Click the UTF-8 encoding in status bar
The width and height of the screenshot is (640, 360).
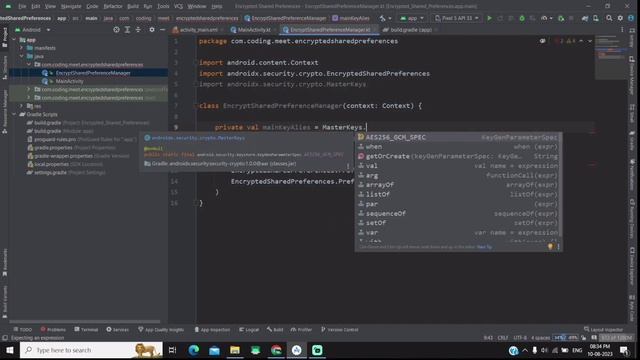(x=520, y=338)
